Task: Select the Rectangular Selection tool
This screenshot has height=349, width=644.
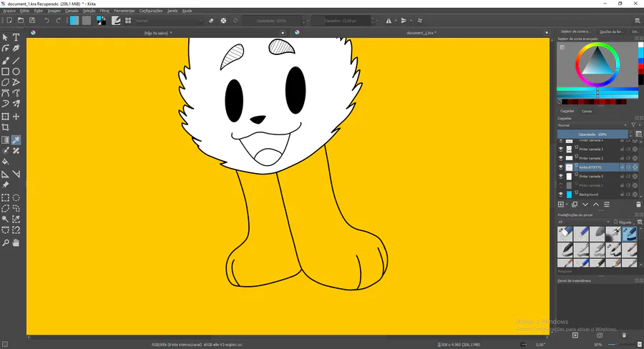Action: click(5, 197)
